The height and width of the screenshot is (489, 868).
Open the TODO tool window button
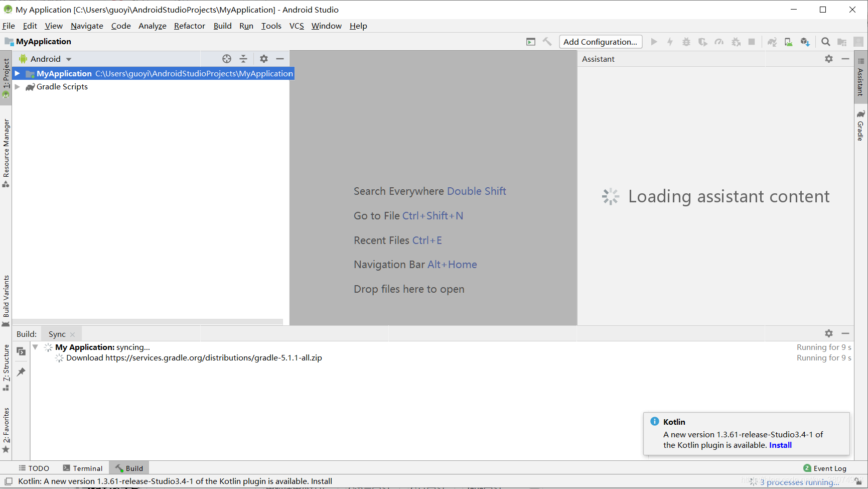tap(34, 468)
